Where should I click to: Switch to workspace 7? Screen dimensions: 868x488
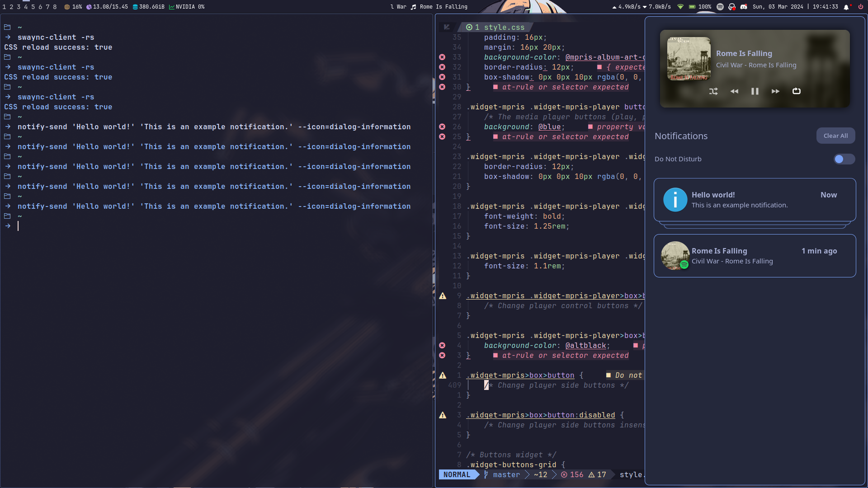(47, 7)
